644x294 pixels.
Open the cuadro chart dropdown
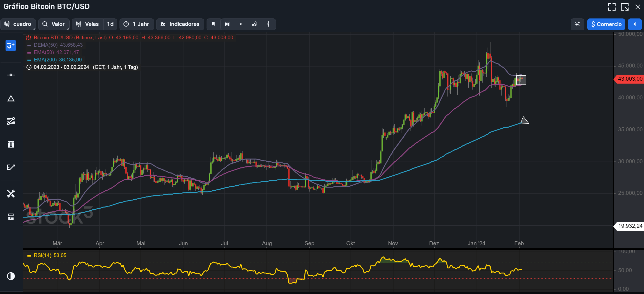click(x=18, y=24)
